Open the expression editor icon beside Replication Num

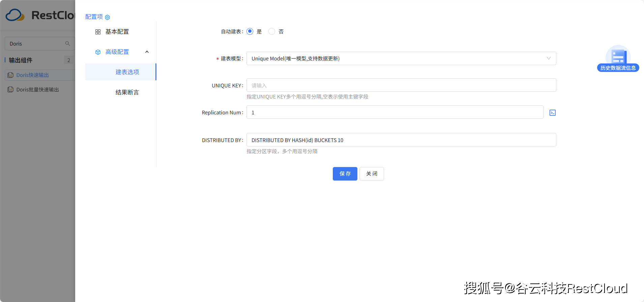tap(552, 113)
